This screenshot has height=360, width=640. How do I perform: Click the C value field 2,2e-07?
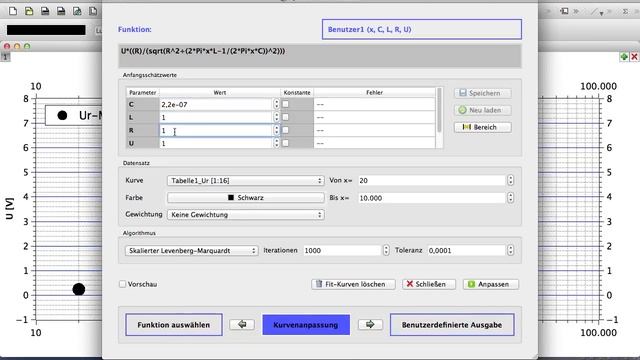click(x=216, y=104)
